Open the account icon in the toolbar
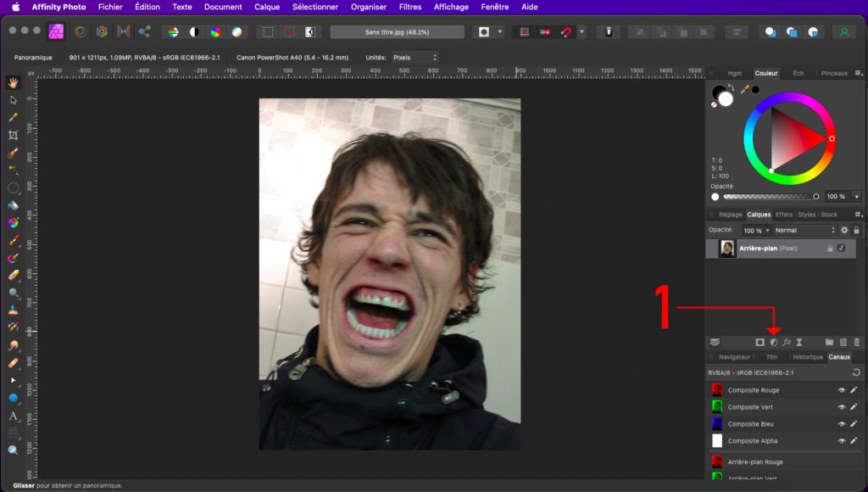This screenshot has width=868, height=492. (x=844, y=32)
